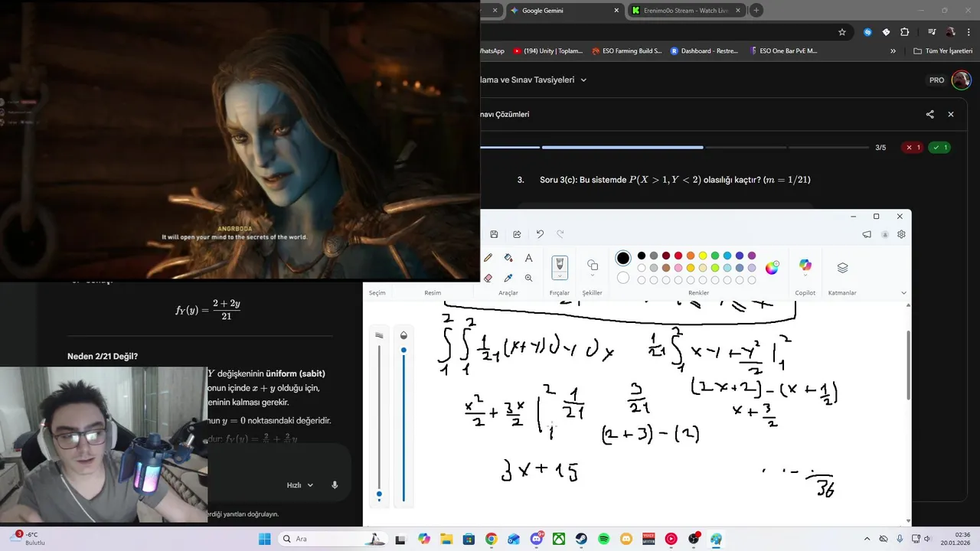The height and width of the screenshot is (551, 980).
Task: Expand the Şekiller shapes dropdown
Action: 593,276
